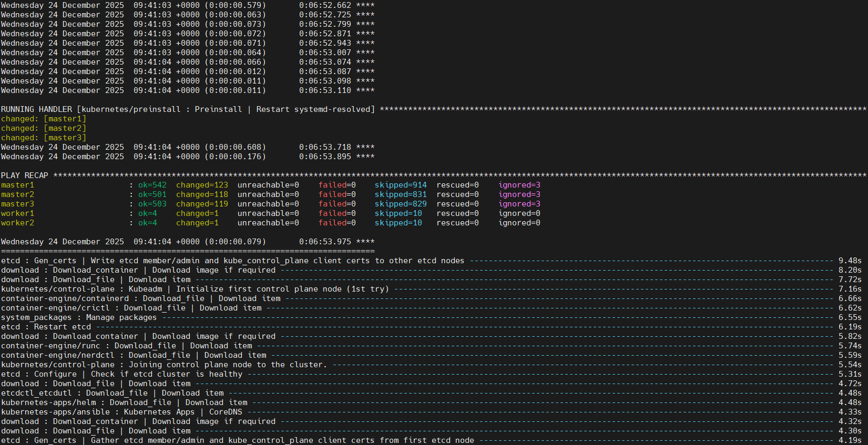Click the "7.16s" timing value
The image size is (868, 445).
pyautogui.click(x=850, y=289)
